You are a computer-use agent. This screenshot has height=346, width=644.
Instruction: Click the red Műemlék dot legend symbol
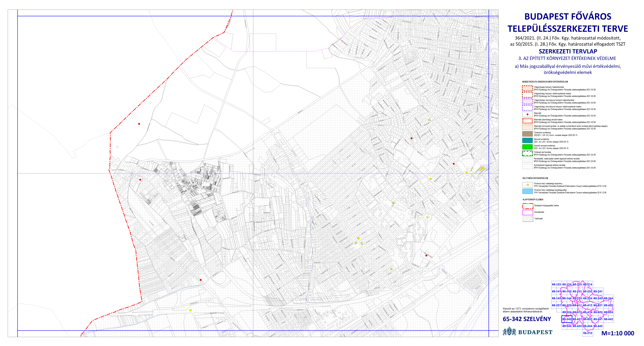pyautogui.click(x=527, y=114)
